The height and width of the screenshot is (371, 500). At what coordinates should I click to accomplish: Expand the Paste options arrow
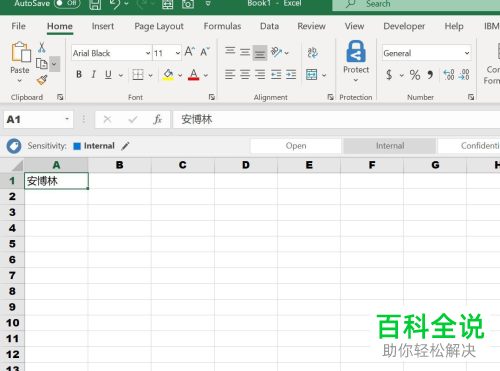click(x=20, y=80)
